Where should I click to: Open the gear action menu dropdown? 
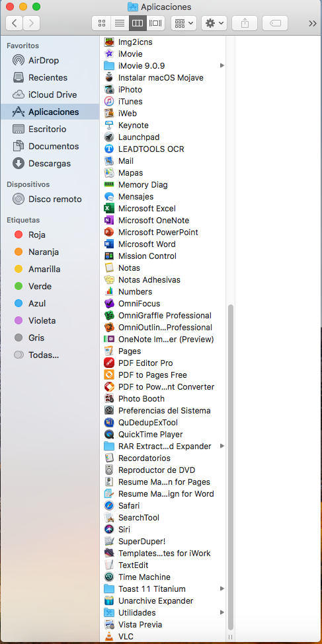214,23
